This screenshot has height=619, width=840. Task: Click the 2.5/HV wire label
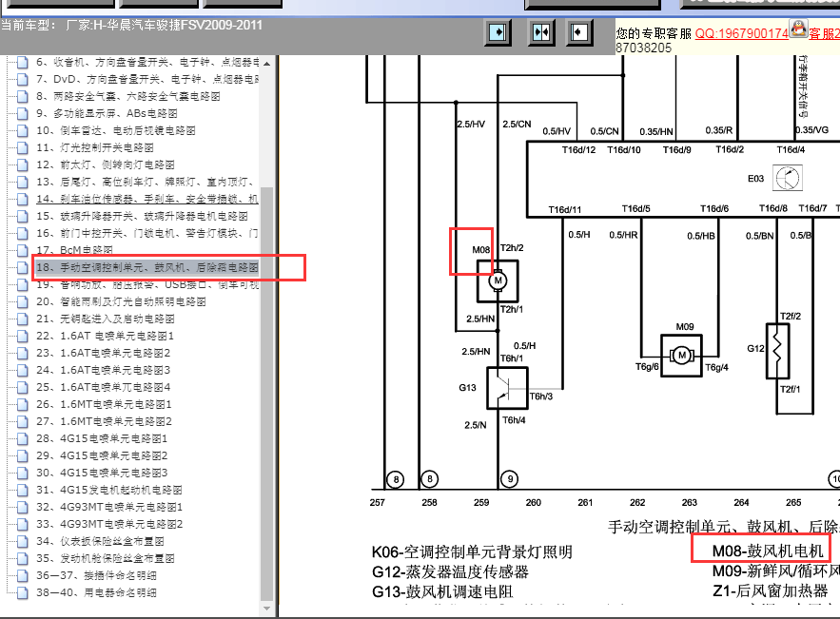(x=471, y=125)
